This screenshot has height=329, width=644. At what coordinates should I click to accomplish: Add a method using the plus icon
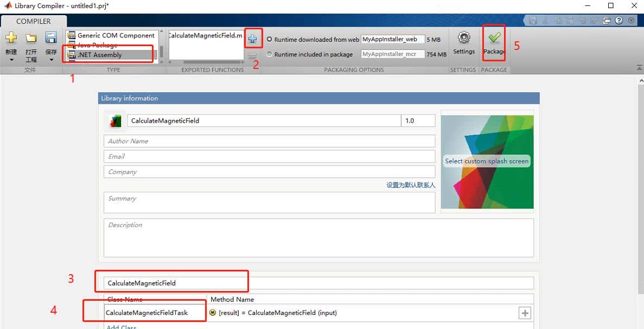click(x=526, y=312)
